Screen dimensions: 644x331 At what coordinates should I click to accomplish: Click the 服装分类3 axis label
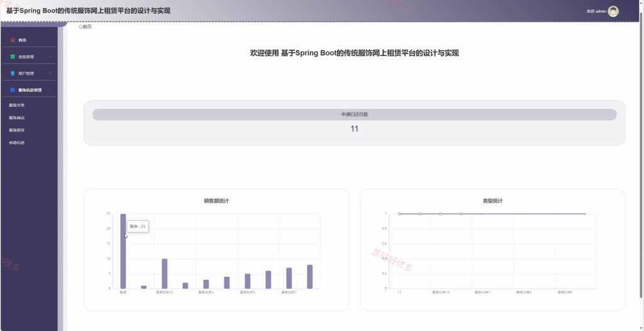[x=482, y=293]
